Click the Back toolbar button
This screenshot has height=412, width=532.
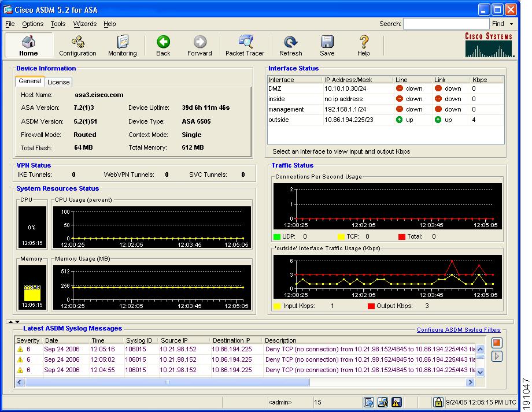(x=163, y=45)
